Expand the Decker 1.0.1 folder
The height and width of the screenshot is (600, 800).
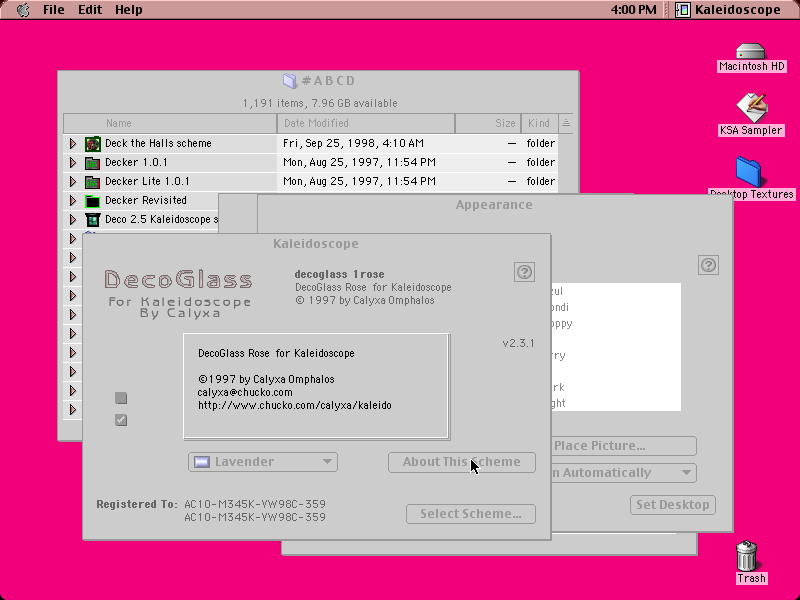pos(73,163)
